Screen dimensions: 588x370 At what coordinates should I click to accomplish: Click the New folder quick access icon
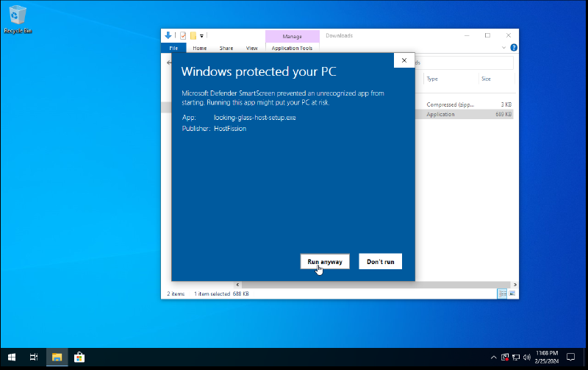(x=193, y=35)
